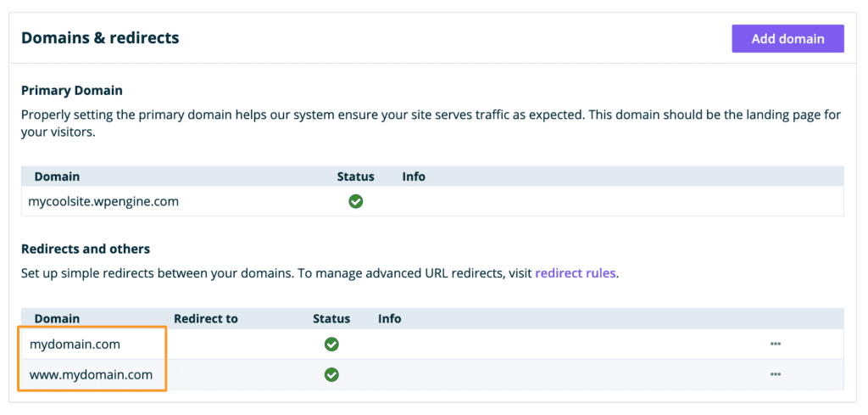Open the options menu for mydomain.com
Viewport: 868px width, 415px height.
[775, 344]
